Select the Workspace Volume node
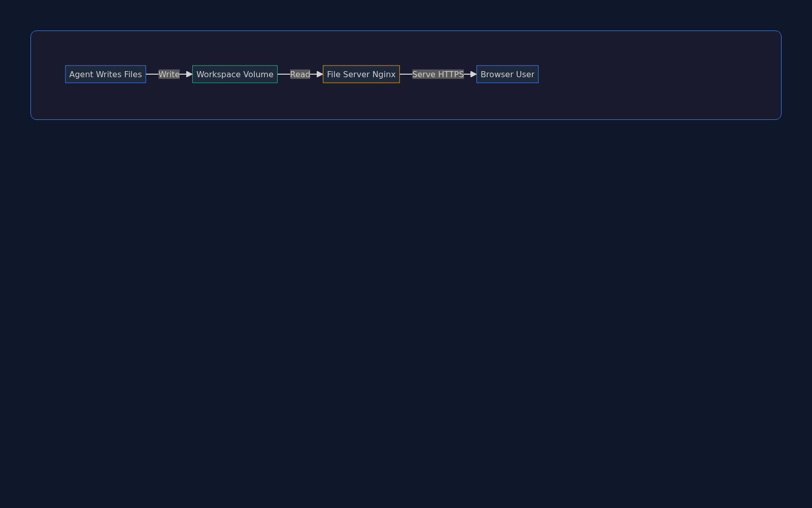 pos(234,74)
